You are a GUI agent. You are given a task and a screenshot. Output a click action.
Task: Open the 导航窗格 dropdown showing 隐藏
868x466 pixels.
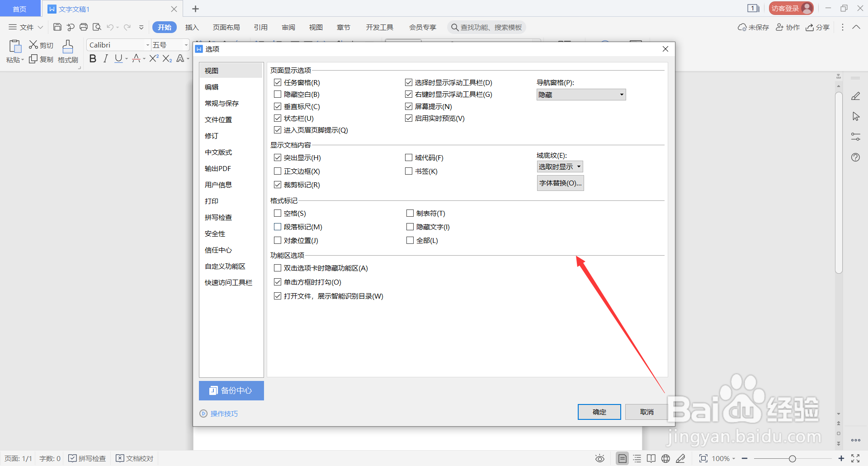[580, 94]
